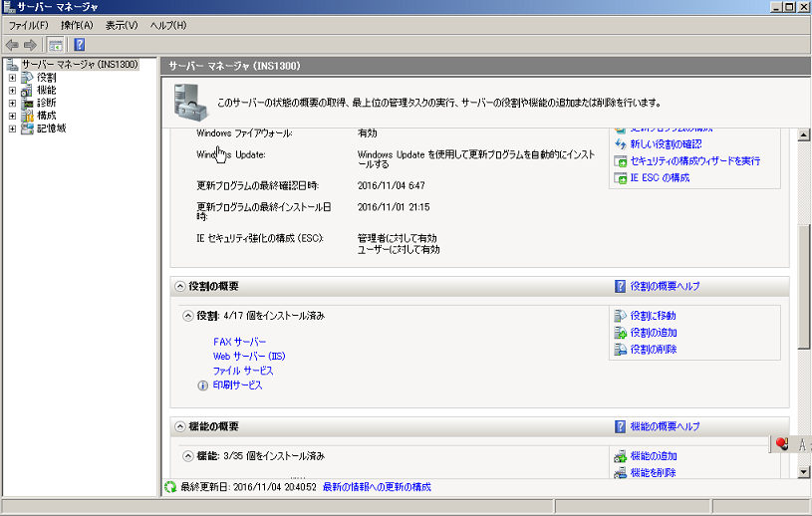
Task: Expand the 診断 tree node plus box
Action: [x=12, y=103]
